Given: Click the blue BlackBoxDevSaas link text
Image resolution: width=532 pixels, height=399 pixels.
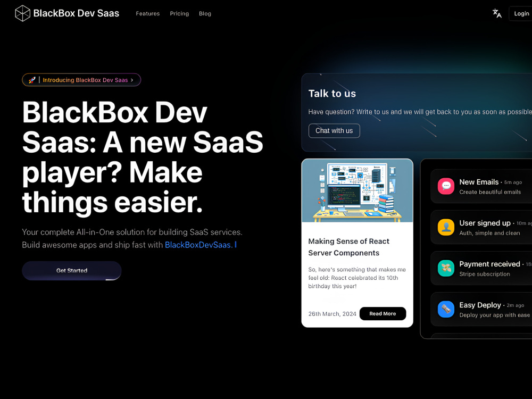Looking at the screenshot, I should click(199, 245).
